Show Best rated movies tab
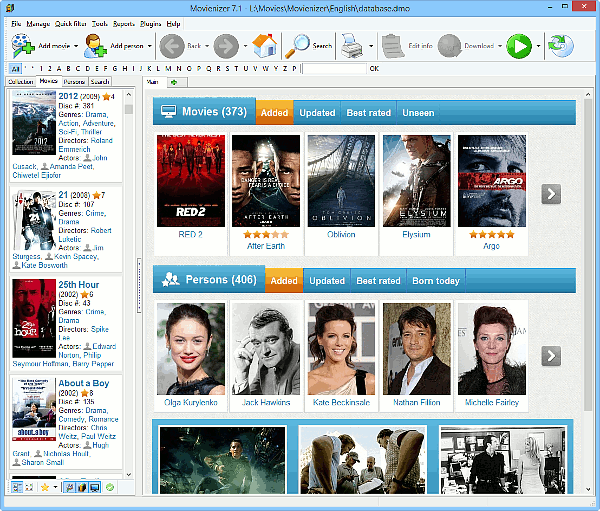This screenshot has height=511, width=600. [x=368, y=113]
